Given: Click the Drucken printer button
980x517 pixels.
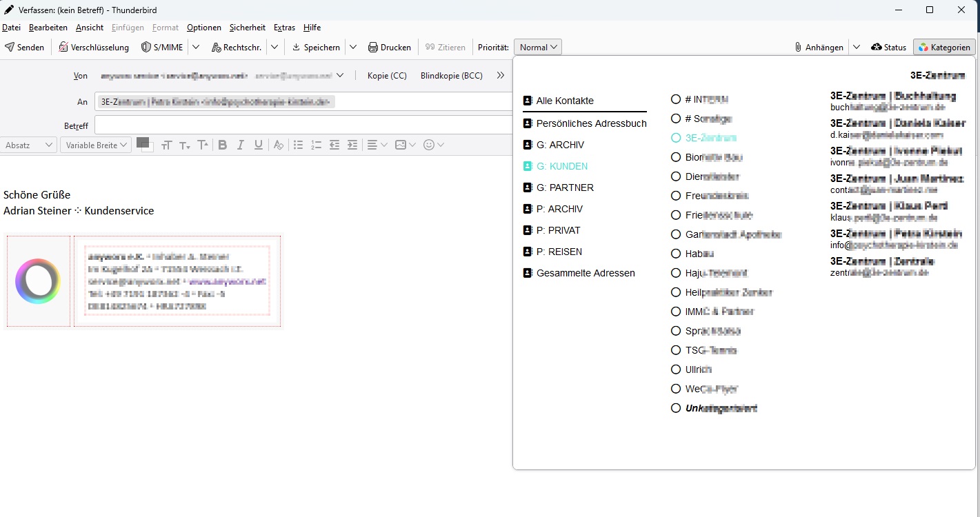Looking at the screenshot, I should 390,48.
